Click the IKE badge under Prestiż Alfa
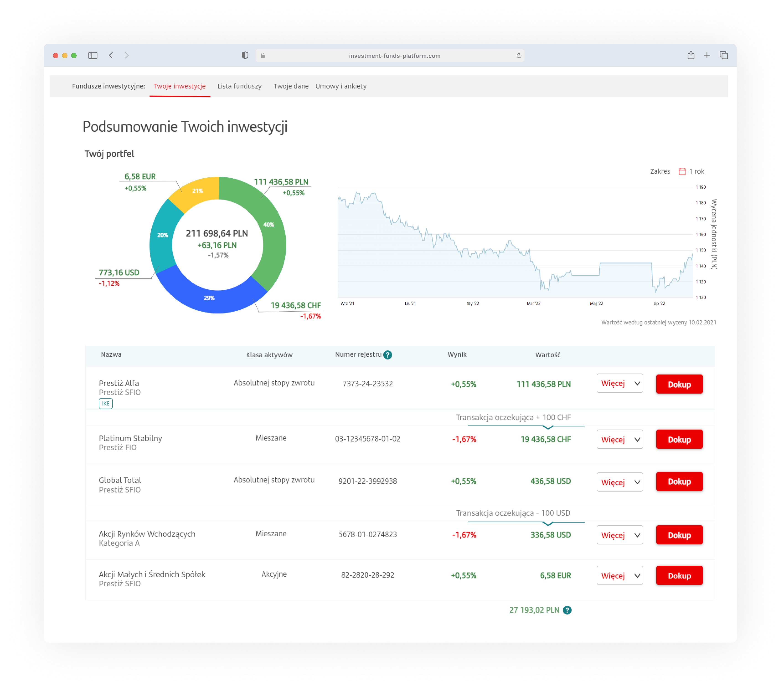The width and height of the screenshot is (784, 690). click(x=106, y=404)
